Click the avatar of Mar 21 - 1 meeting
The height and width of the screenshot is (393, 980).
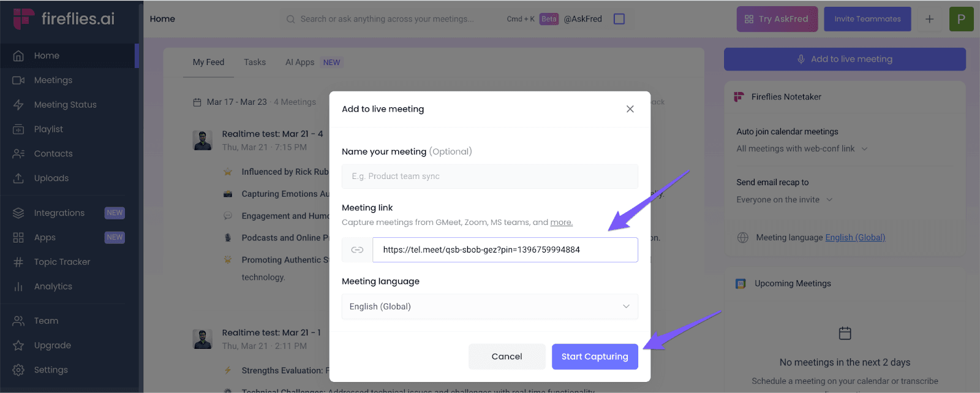203,339
